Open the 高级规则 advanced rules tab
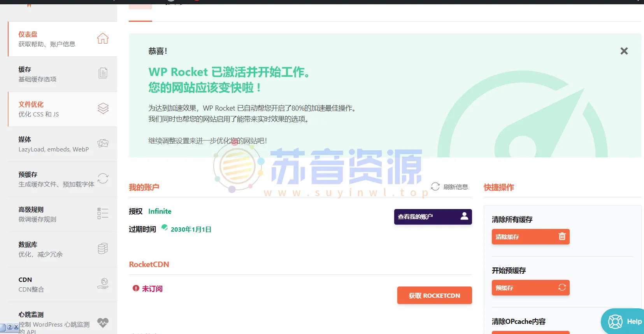 63,214
